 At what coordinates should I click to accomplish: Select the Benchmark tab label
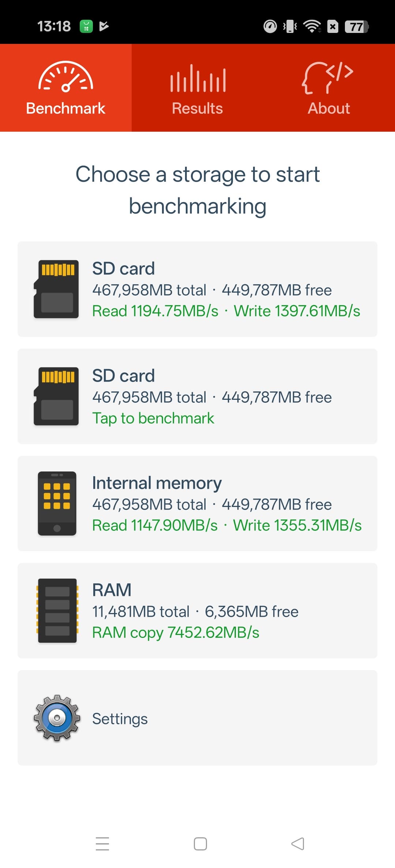click(x=66, y=108)
